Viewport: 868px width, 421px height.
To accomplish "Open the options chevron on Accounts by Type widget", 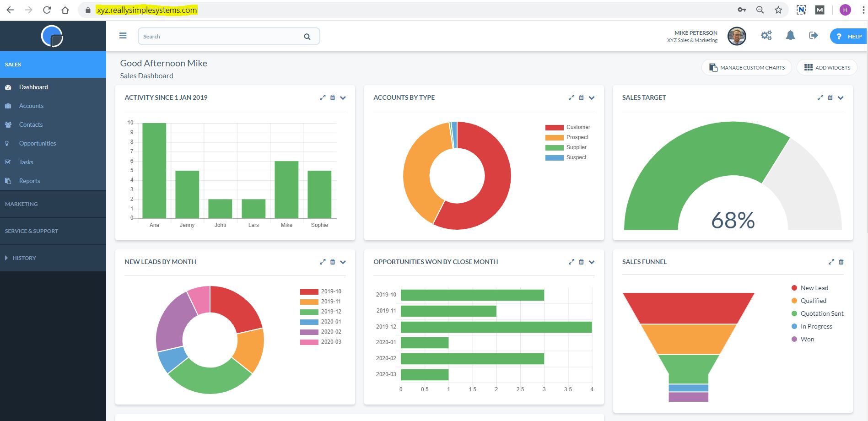I will click(592, 97).
